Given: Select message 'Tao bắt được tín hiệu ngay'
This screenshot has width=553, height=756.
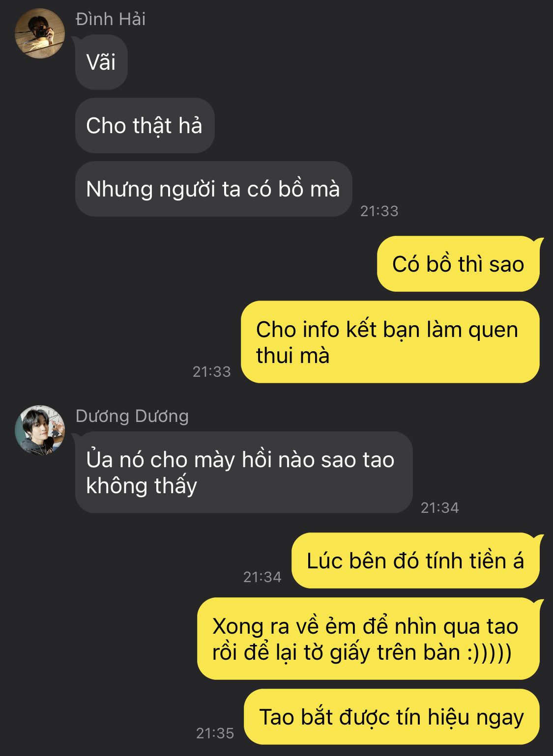Looking at the screenshot, I should click(392, 717).
